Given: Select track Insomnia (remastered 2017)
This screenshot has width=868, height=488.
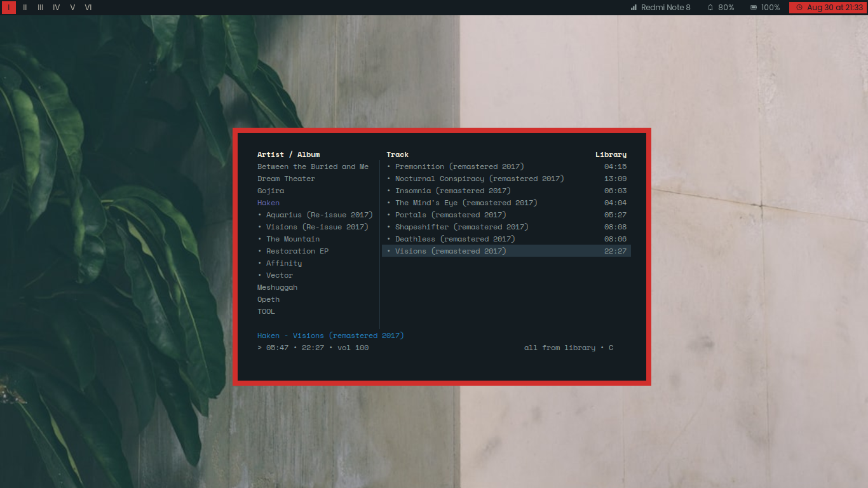Looking at the screenshot, I should (x=506, y=191).
